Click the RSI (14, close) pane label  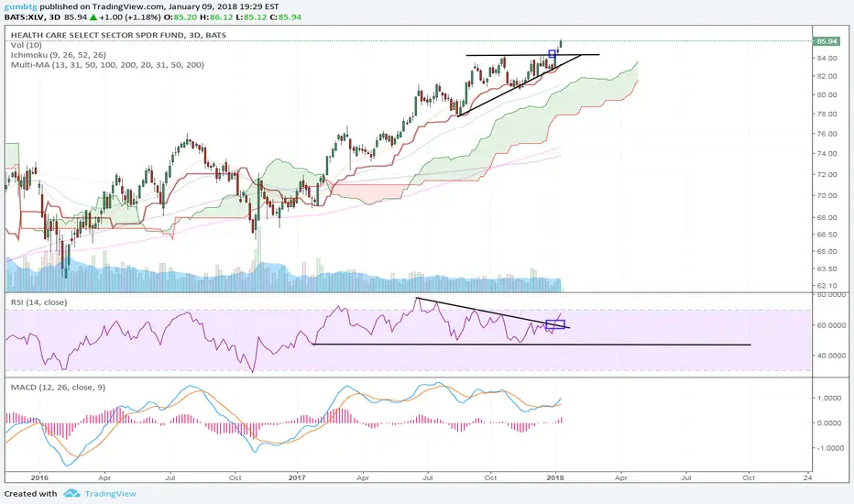tap(38, 302)
